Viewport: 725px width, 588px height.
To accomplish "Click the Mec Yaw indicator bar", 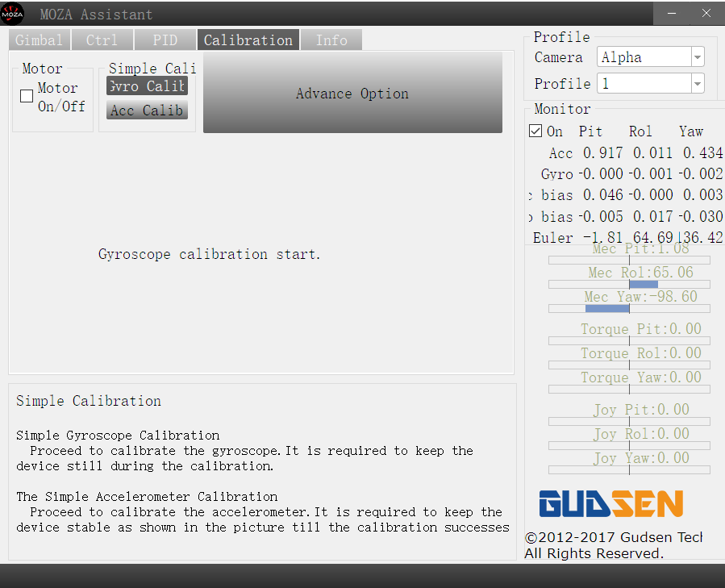I will tap(629, 308).
